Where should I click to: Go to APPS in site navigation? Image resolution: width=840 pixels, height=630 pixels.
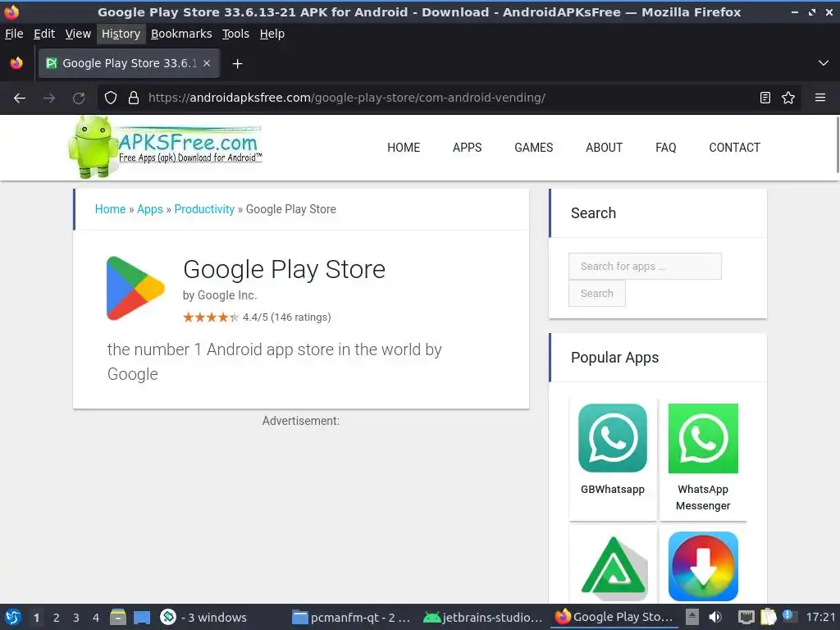click(467, 148)
